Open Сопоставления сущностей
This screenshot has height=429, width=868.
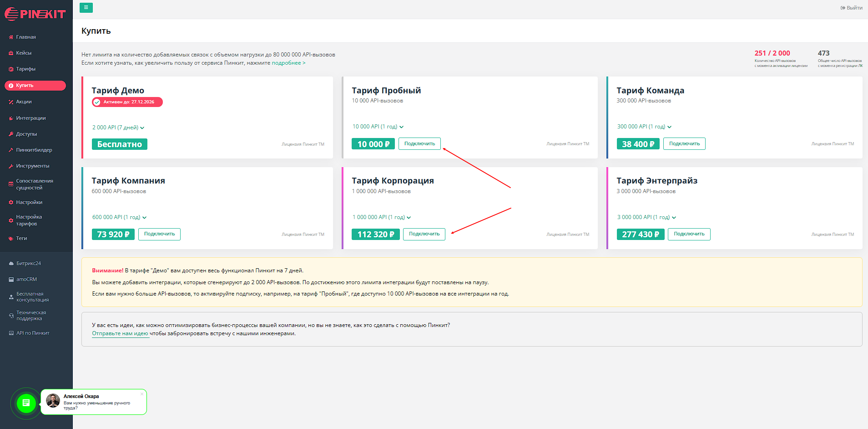[x=35, y=184]
